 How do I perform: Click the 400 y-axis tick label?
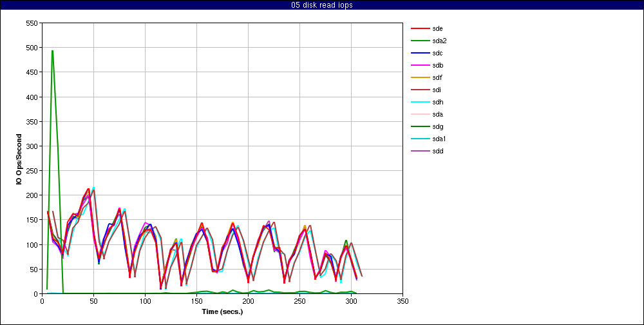click(x=32, y=97)
